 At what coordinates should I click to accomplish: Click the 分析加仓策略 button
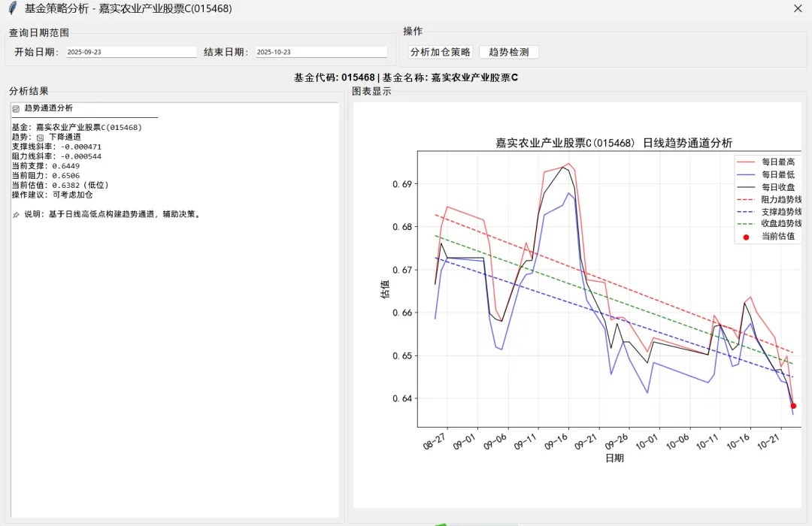440,52
